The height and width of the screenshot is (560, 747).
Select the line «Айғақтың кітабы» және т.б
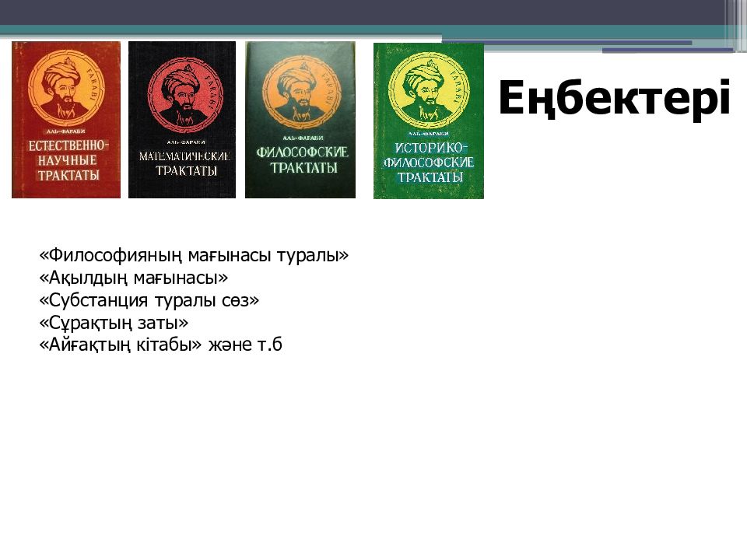tap(160, 345)
